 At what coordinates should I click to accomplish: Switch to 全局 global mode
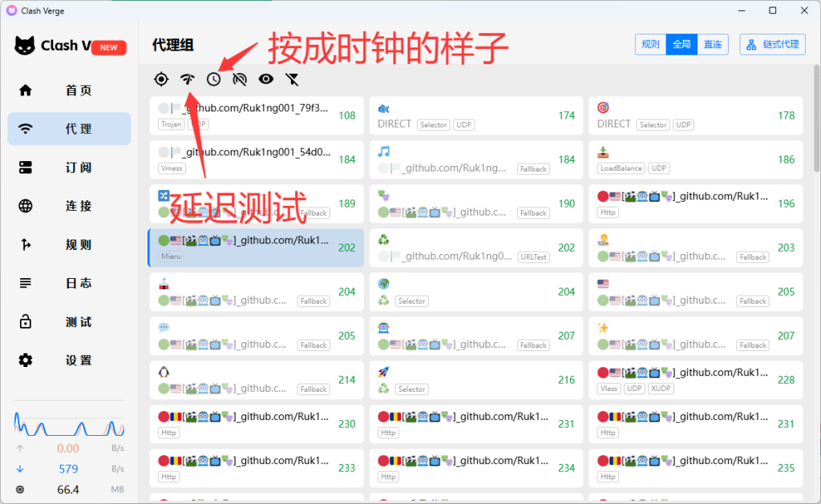(681, 45)
